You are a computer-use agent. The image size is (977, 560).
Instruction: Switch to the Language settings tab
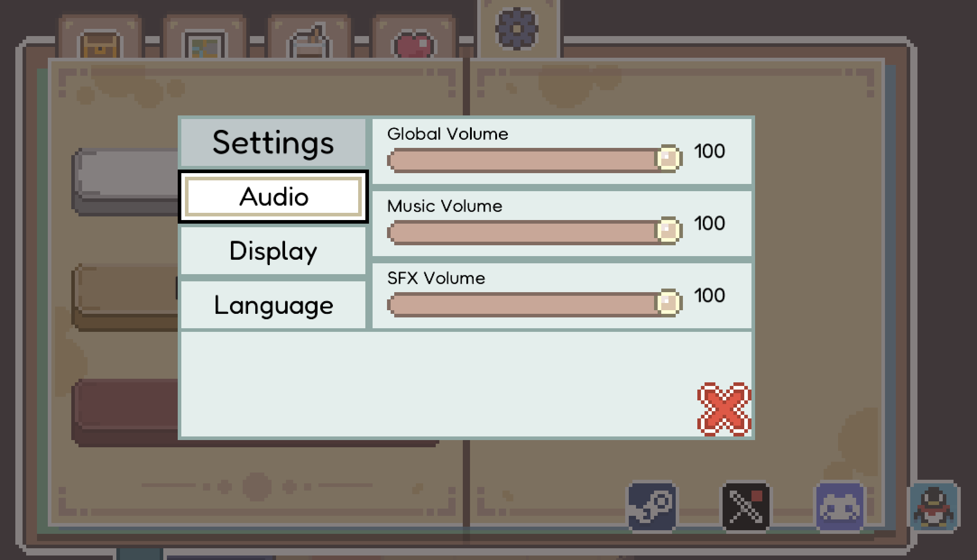(273, 305)
